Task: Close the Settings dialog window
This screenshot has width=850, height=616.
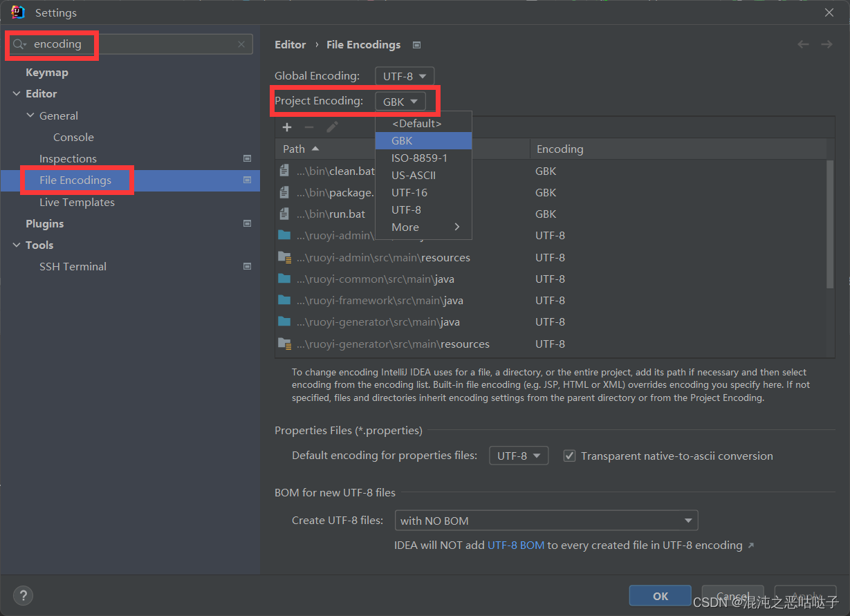Action: point(829,12)
